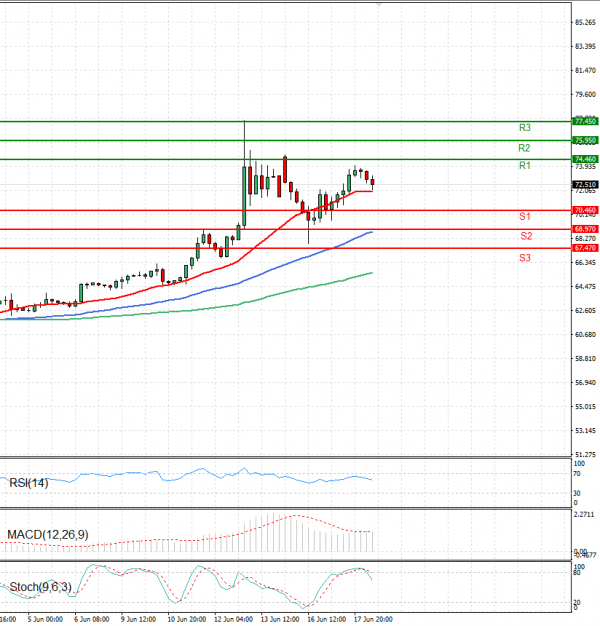Screen dimensions: 600x626
Task: Click the R1 resistance label
Action: coord(525,165)
